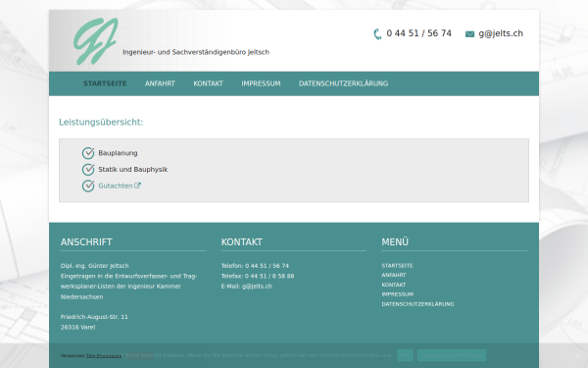Select Impressum in the top navigation
Screen dimensions: 588x368
point(261,83)
